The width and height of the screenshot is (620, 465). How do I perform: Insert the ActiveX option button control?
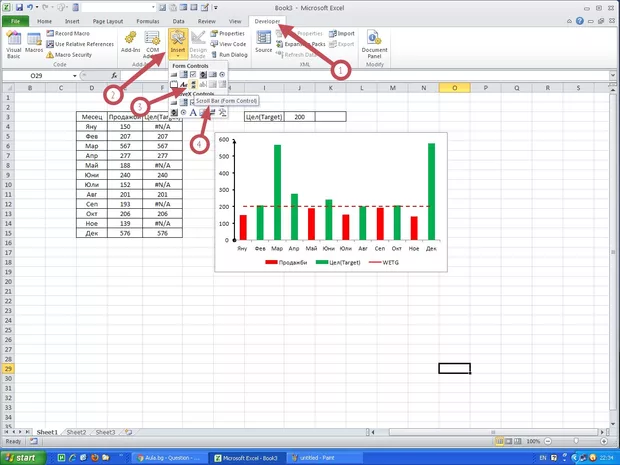[x=183, y=113]
